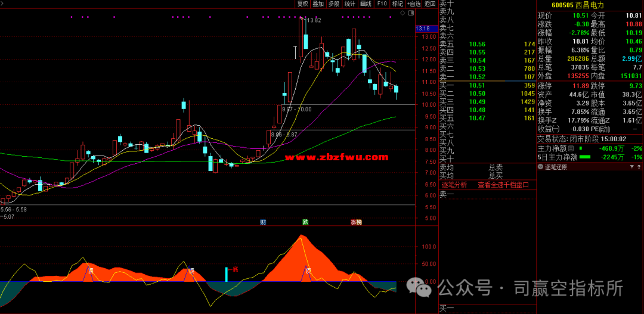The height and width of the screenshot is (314, 644).
Task: Open 查看全速千档盘口 link
Action: point(503,185)
